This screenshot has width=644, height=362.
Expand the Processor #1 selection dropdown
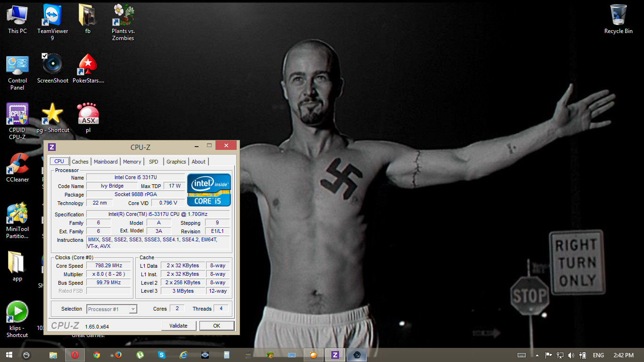[133, 309]
